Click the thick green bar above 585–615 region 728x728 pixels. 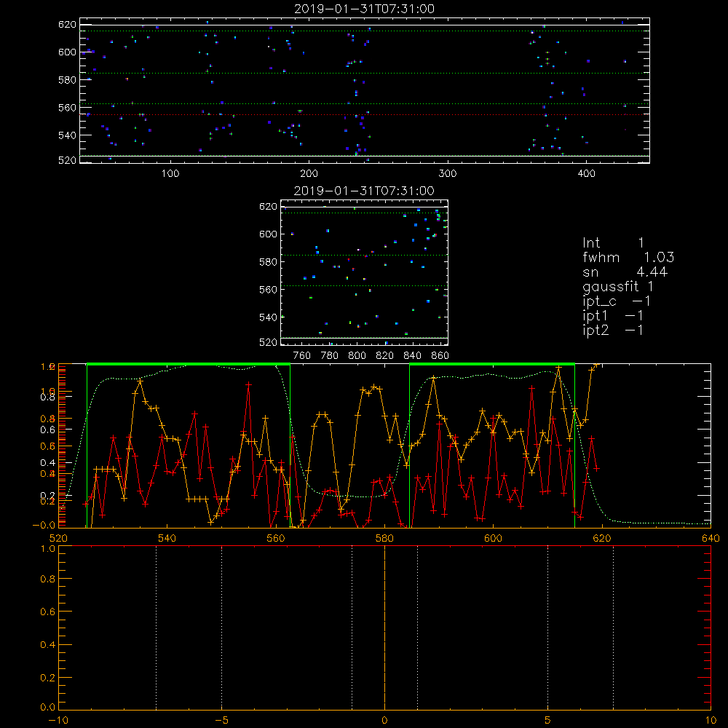coord(492,364)
